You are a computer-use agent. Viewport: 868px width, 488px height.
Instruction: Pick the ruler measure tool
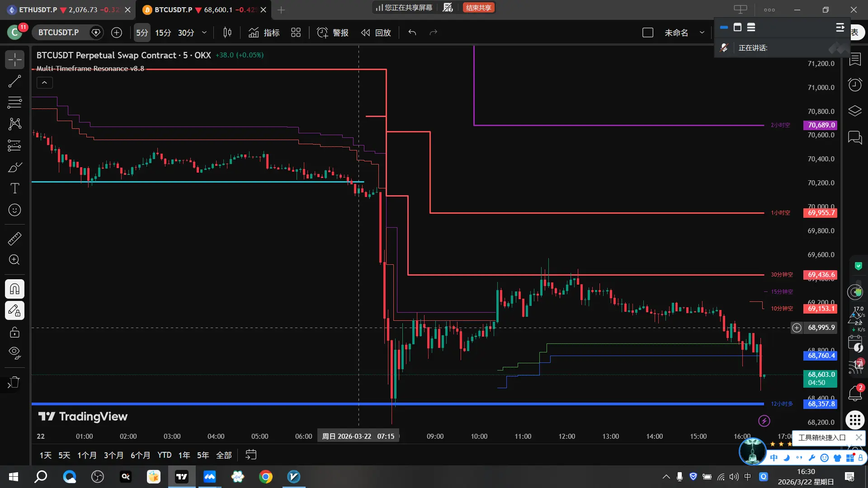click(14, 239)
